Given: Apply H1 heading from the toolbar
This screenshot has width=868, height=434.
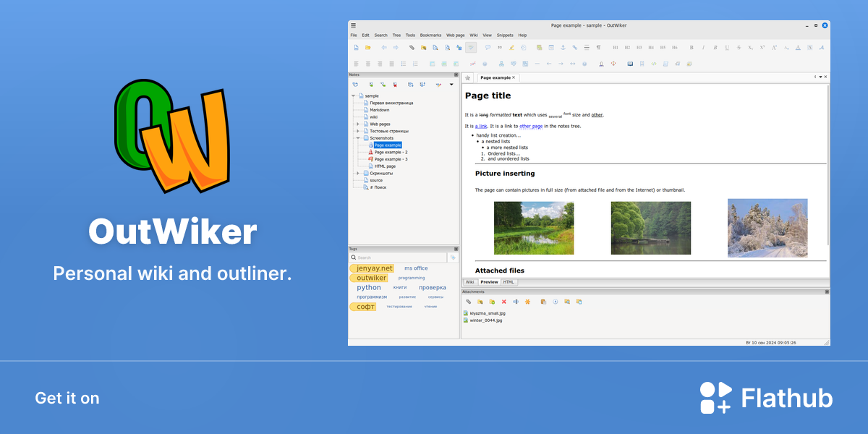Looking at the screenshot, I should [616, 48].
